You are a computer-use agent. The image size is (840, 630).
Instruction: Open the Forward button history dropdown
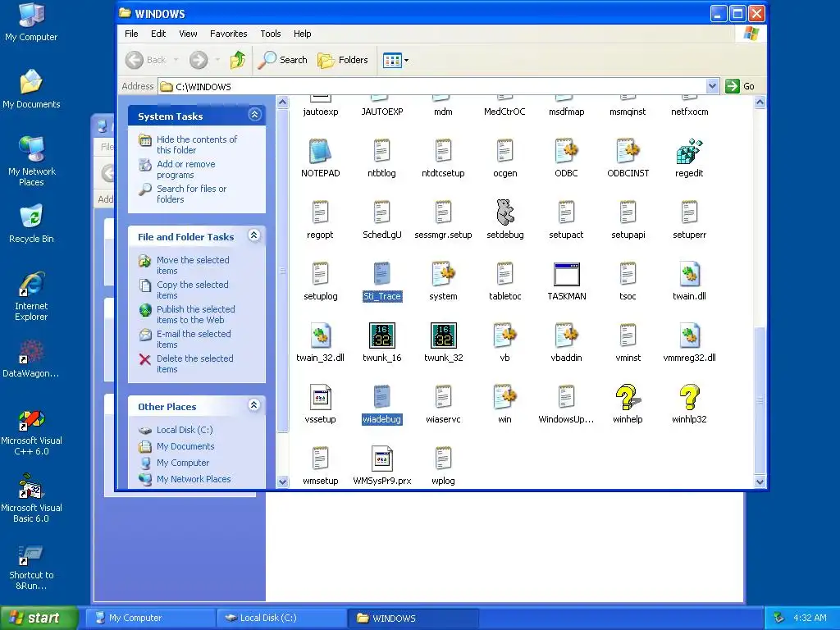tap(217, 60)
